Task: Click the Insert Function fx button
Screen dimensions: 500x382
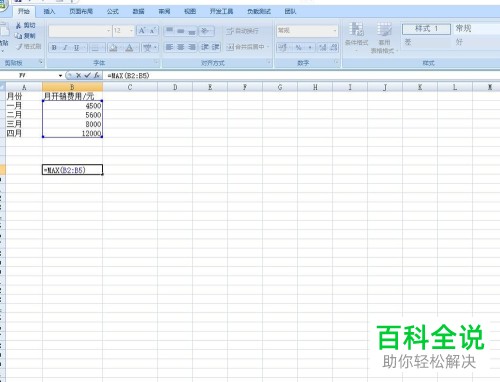Action: click(x=97, y=75)
